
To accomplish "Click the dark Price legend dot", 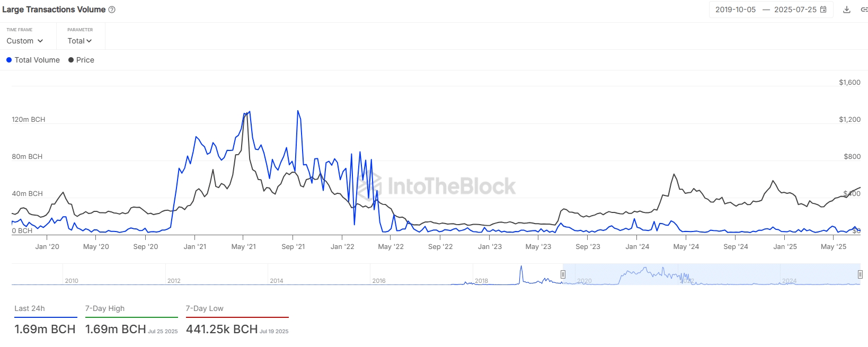I will tap(71, 60).
